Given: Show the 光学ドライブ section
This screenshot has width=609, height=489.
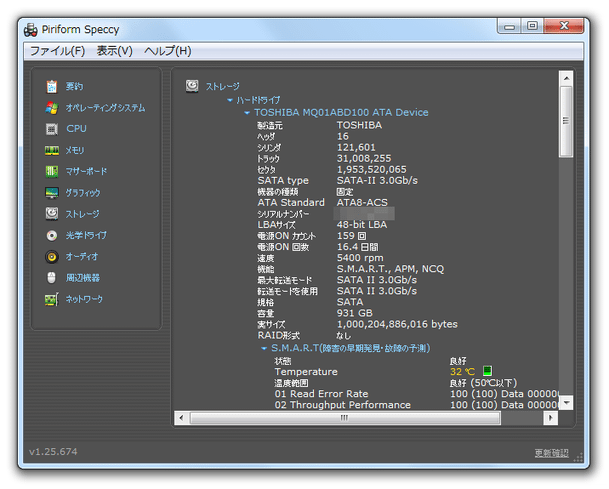Looking at the screenshot, I should 86,235.
